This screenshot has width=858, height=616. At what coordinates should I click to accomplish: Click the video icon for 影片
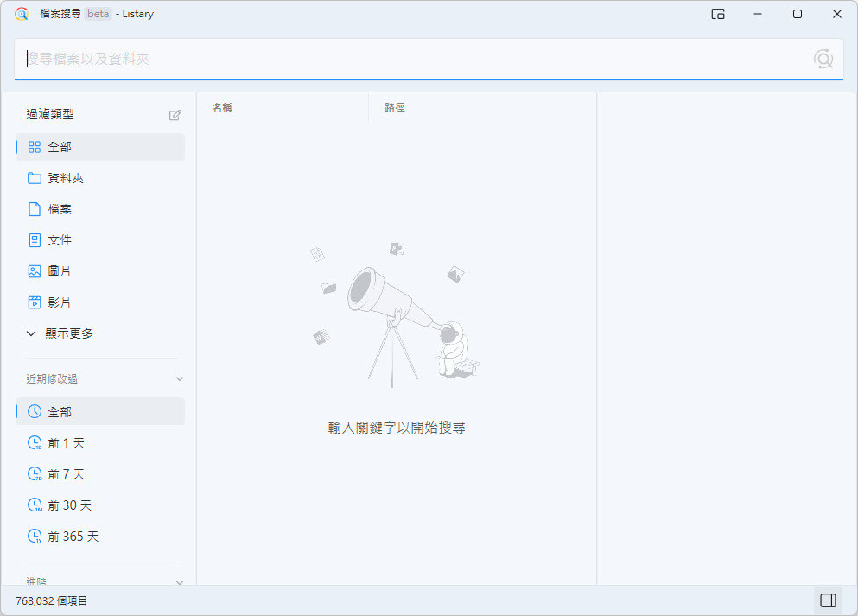pos(35,302)
